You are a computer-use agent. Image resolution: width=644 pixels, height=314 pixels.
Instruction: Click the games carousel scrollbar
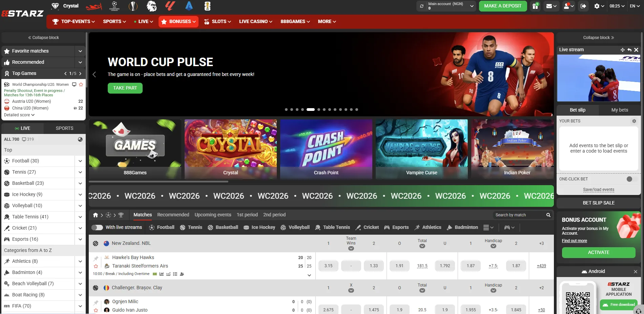point(159,182)
